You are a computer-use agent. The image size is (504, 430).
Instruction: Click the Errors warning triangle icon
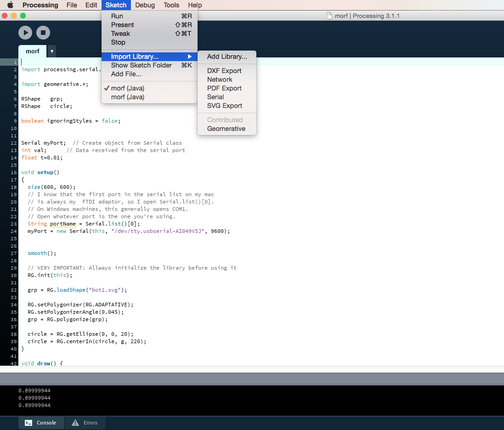[x=75, y=423]
